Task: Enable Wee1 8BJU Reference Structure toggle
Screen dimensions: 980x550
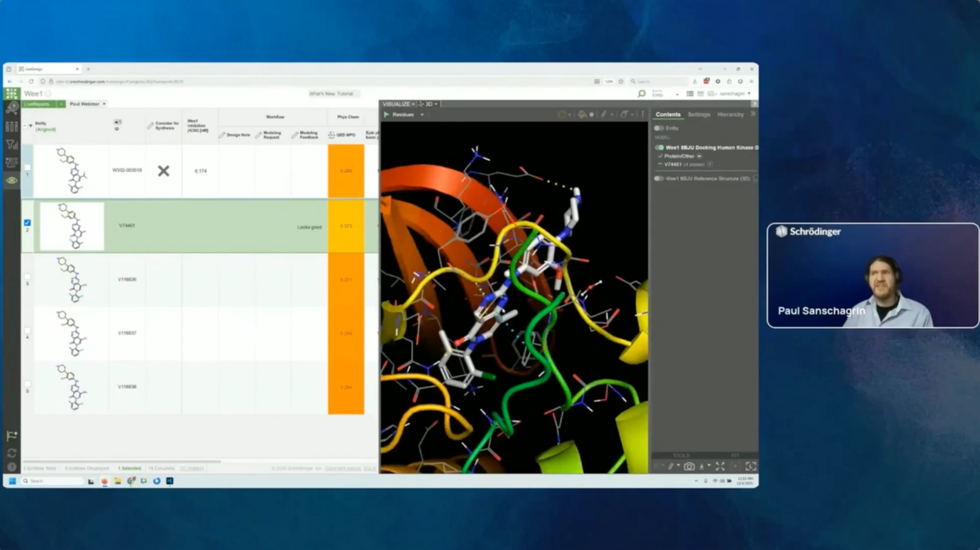Action: click(x=659, y=179)
